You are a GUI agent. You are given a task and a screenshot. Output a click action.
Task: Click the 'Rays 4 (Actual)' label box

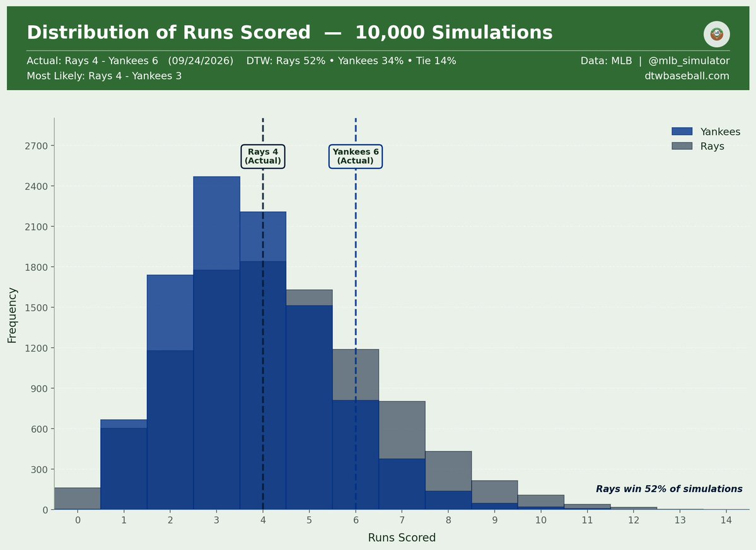coord(263,156)
